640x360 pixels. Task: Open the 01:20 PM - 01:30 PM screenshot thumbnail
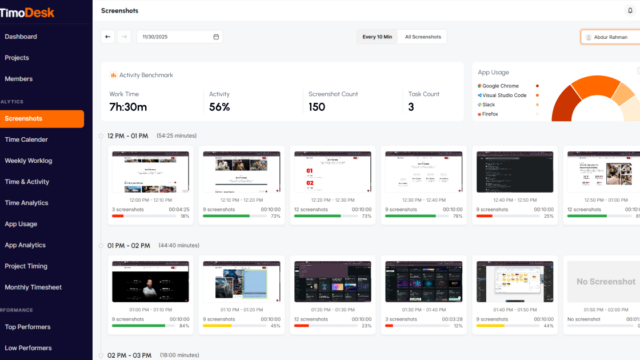tap(333, 282)
